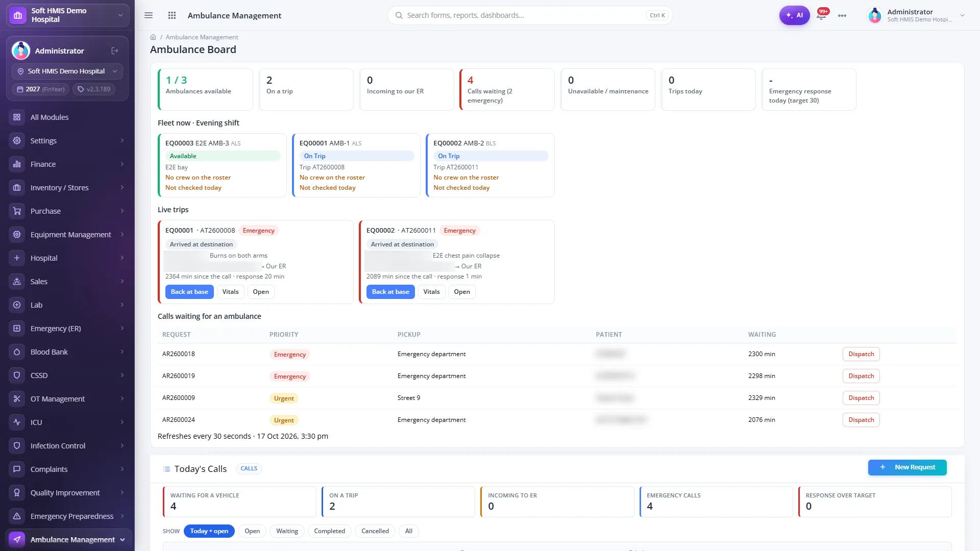Click the home breadcrumb icon

click(x=153, y=37)
